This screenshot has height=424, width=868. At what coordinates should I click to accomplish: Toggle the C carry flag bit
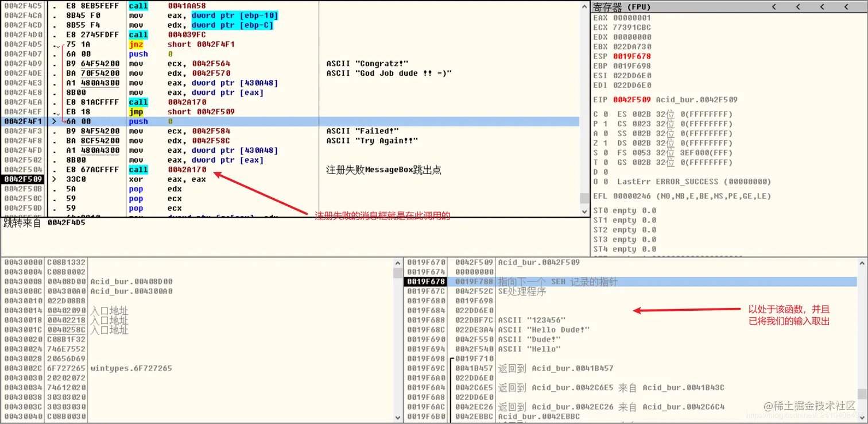[x=606, y=114]
